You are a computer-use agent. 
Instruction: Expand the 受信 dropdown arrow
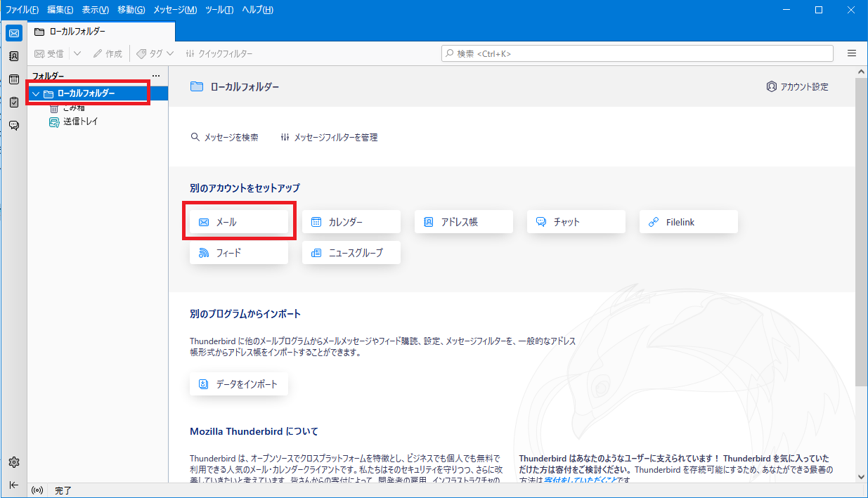click(77, 53)
